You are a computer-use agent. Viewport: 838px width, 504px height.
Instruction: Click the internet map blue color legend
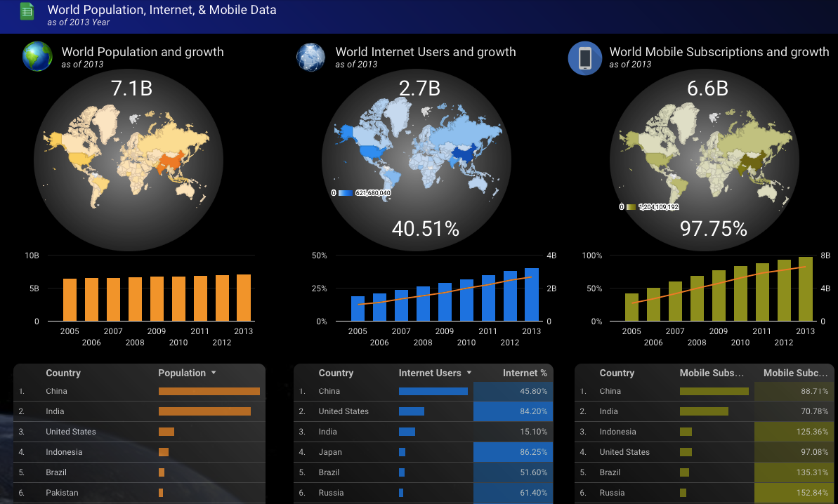click(346, 193)
